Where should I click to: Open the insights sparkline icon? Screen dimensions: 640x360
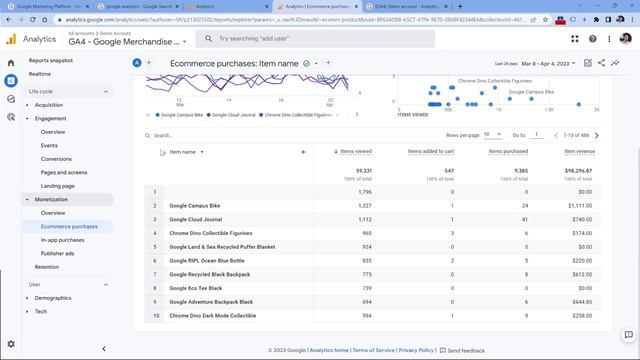[615, 63]
